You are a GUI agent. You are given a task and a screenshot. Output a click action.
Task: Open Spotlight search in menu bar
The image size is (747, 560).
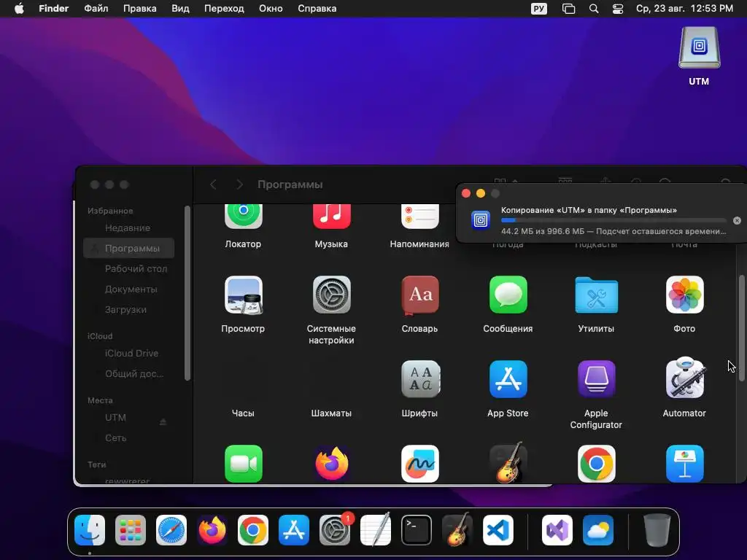594,9
